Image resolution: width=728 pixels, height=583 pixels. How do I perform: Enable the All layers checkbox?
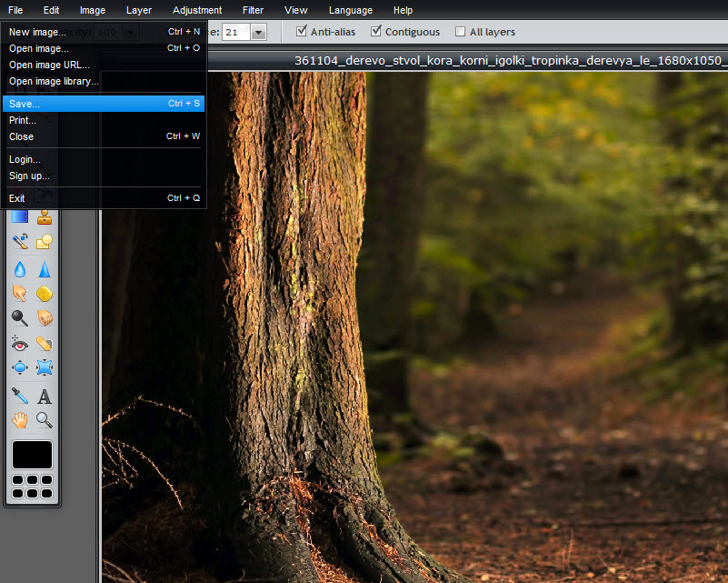coord(460,32)
